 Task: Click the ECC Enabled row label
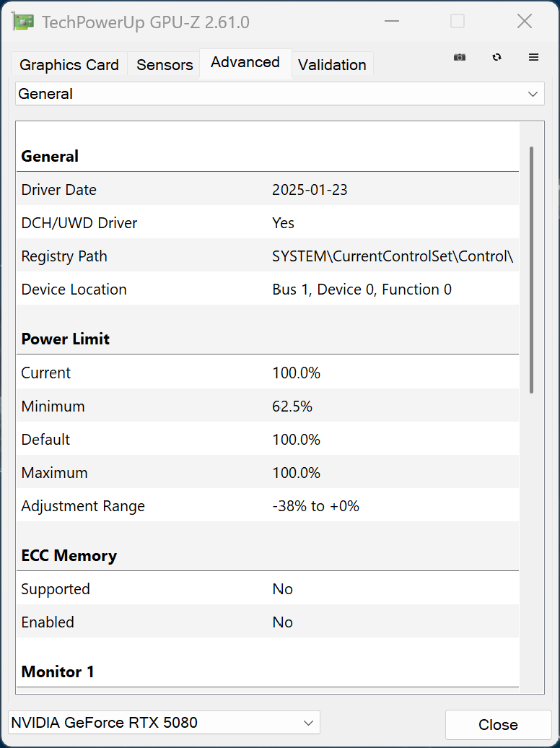(48, 622)
